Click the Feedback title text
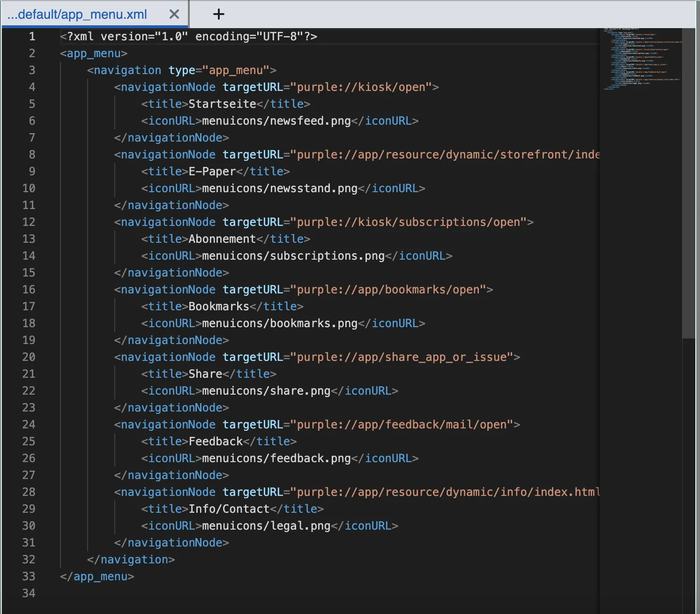This screenshot has height=614, width=700. (x=216, y=442)
